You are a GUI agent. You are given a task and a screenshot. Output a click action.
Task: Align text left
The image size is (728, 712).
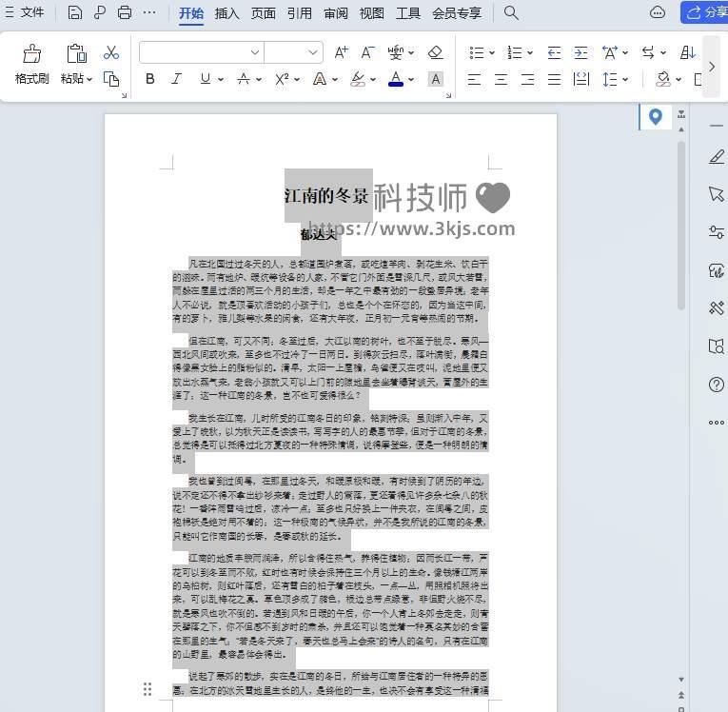pos(474,79)
